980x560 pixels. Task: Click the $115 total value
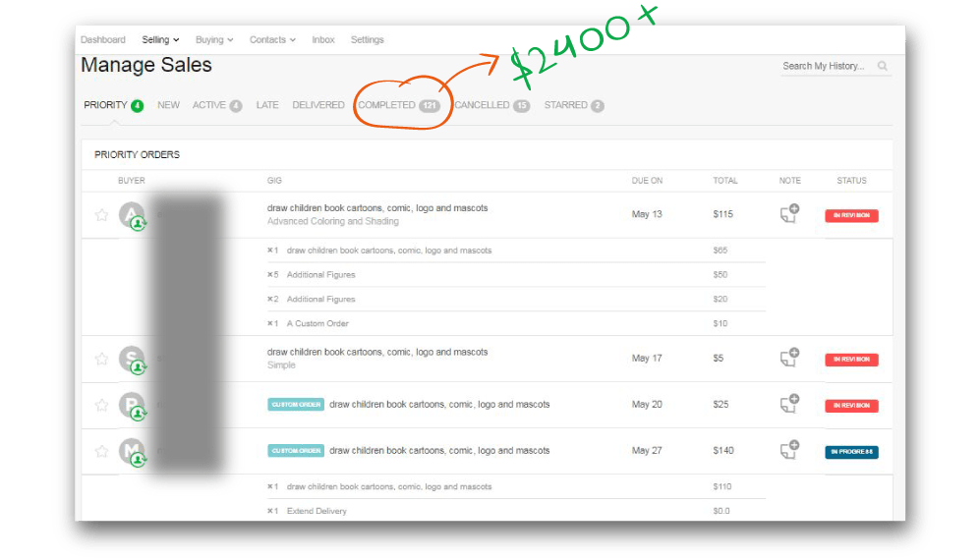click(722, 214)
